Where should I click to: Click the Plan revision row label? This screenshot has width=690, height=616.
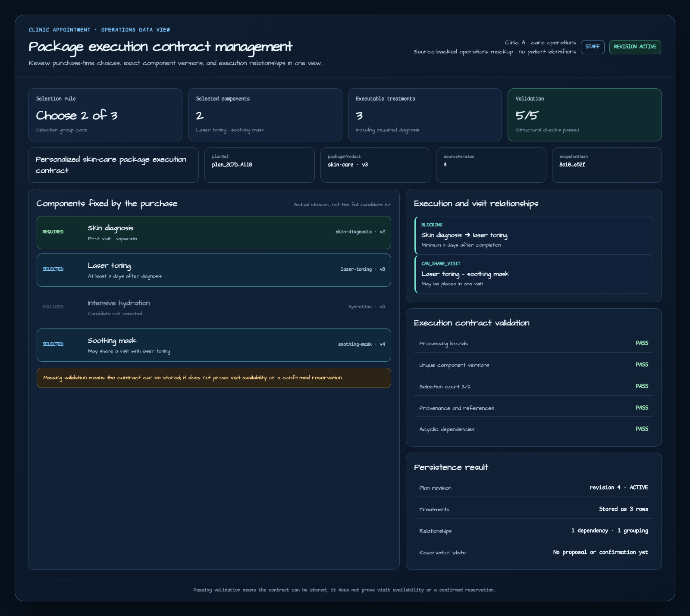point(435,488)
